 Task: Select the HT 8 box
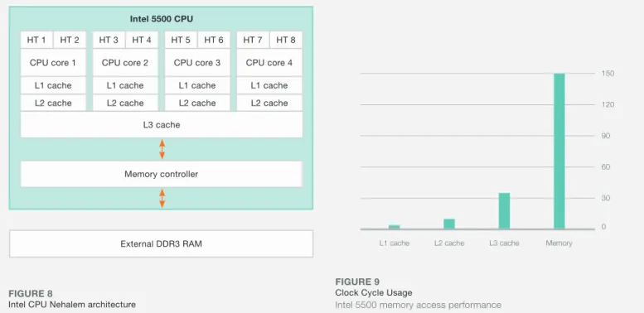[286, 40]
